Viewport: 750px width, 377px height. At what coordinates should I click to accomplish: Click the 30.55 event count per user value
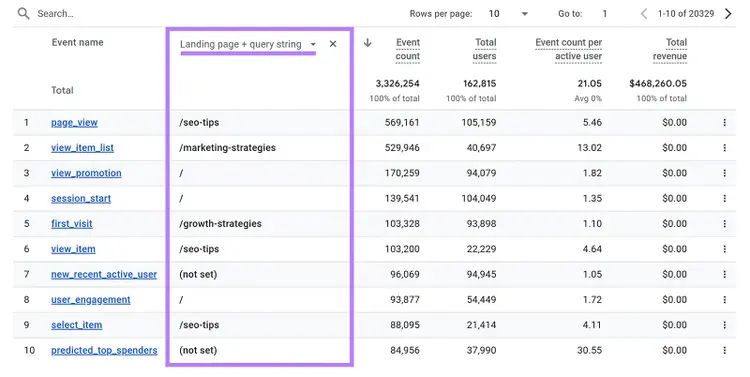589,350
